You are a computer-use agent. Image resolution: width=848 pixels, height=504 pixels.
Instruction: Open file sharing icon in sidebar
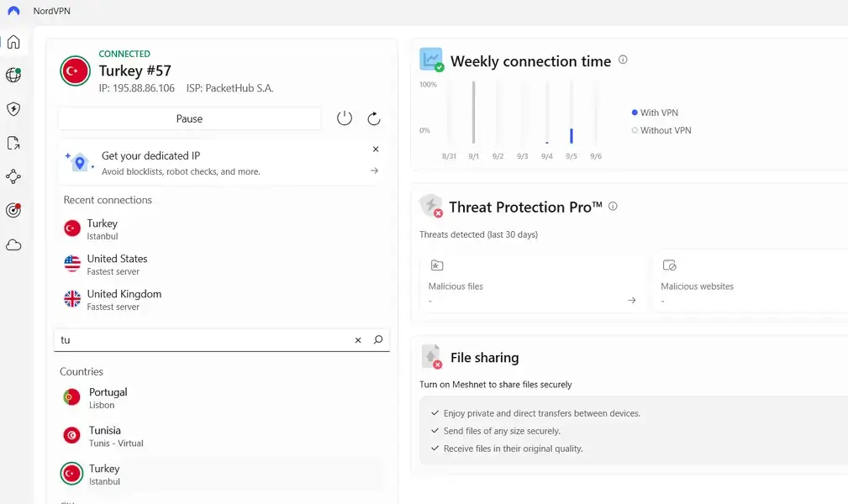[13, 144]
